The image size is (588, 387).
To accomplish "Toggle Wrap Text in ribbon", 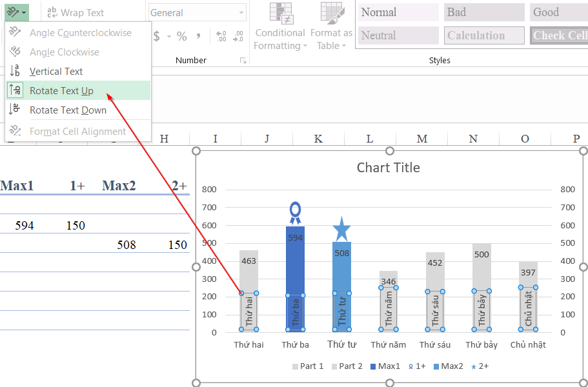I will tap(76, 12).
